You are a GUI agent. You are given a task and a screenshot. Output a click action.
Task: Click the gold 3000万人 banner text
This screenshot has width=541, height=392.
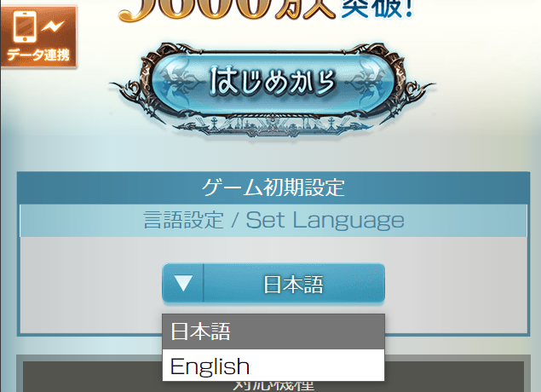pyautogui.click(x=227, y=9)
